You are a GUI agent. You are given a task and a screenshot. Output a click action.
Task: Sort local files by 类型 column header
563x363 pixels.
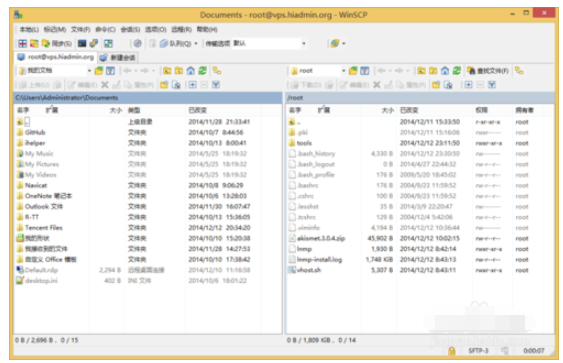point(155,110)
